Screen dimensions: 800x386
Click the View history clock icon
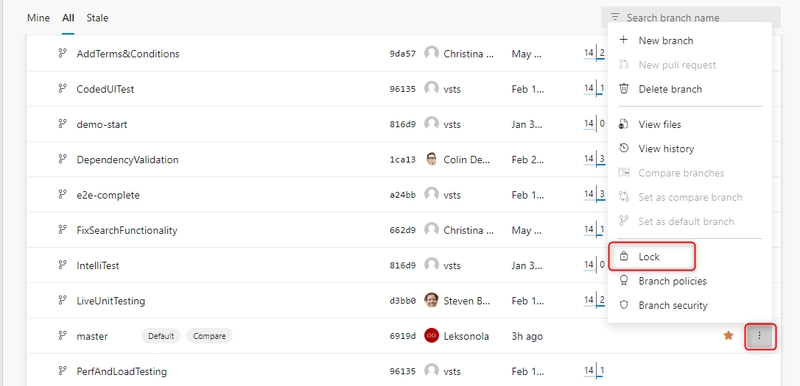coord(623,148)
